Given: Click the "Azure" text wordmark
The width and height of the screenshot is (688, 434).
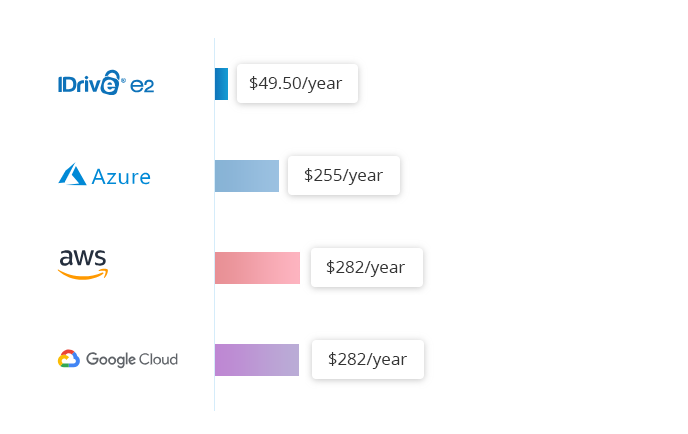Looking at the screenshot, I should [x=121, y=177].
